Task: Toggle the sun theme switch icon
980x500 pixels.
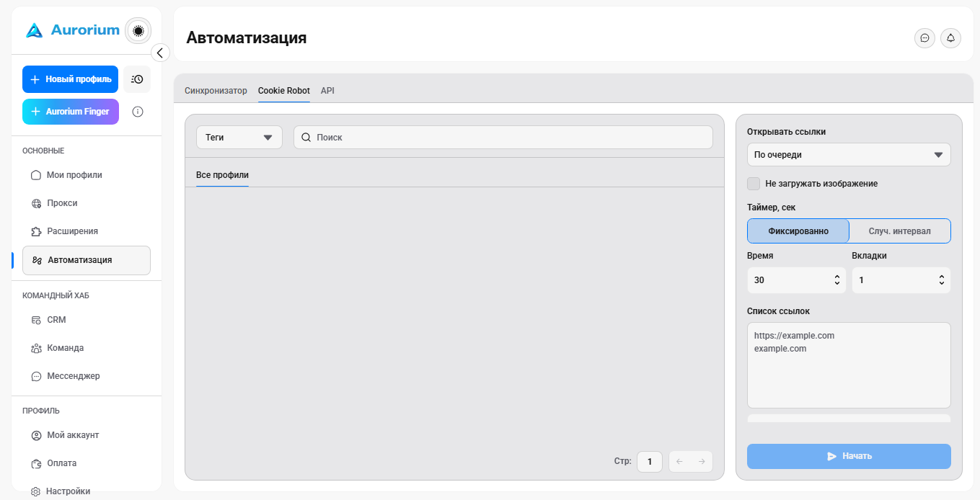Action: coord(138,30)
